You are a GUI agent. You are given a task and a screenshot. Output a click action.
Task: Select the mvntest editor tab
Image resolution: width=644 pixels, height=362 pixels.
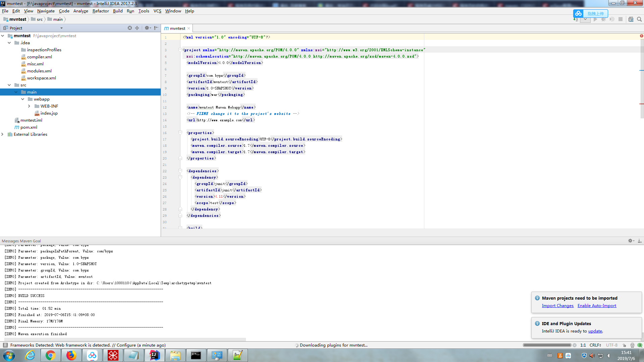tap(177, 28)
